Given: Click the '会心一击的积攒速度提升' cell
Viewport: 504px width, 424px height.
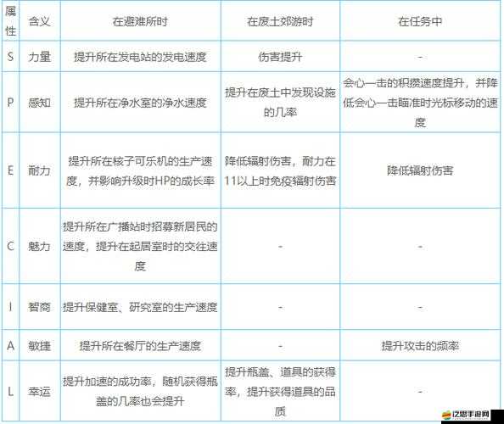Looking at the screenshot, I should (x=420, y=102).
